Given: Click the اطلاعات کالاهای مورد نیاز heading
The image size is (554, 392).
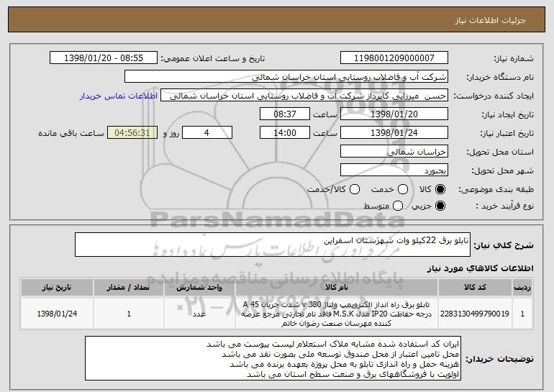Looking at the screenshot, I should click(x=480, y=268).
